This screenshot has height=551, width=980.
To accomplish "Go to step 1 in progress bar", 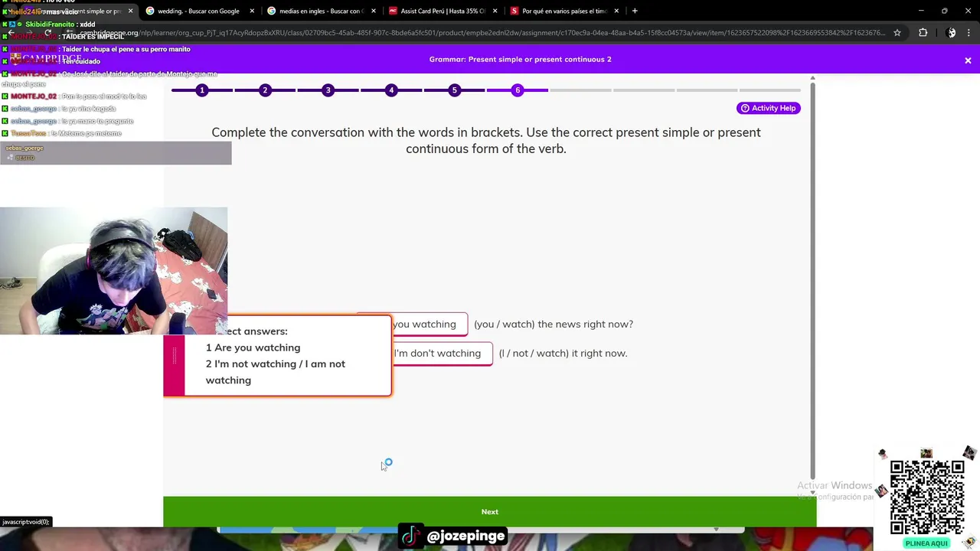I will [202, 90].
